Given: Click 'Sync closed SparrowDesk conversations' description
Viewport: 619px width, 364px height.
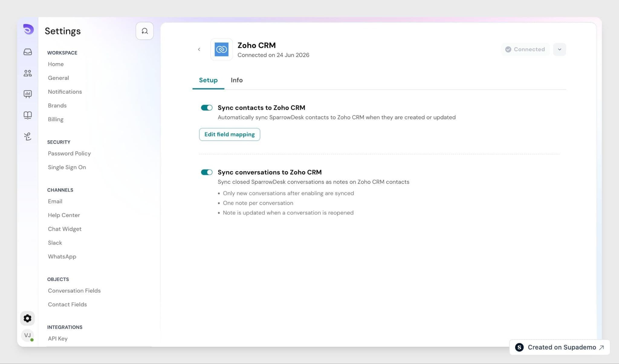Looking at the screenshot, I should 313,182.
